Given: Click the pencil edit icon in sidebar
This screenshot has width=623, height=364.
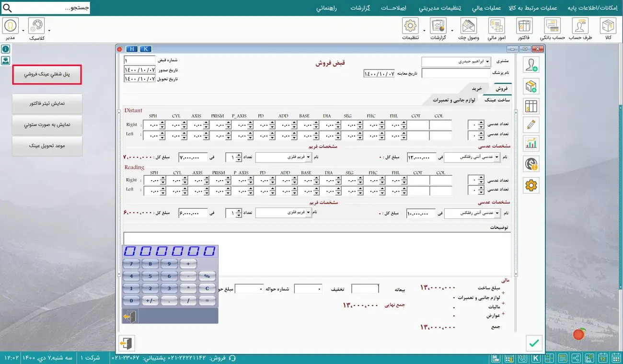Looking at the screenshot, I should click(x=531, y=124).
